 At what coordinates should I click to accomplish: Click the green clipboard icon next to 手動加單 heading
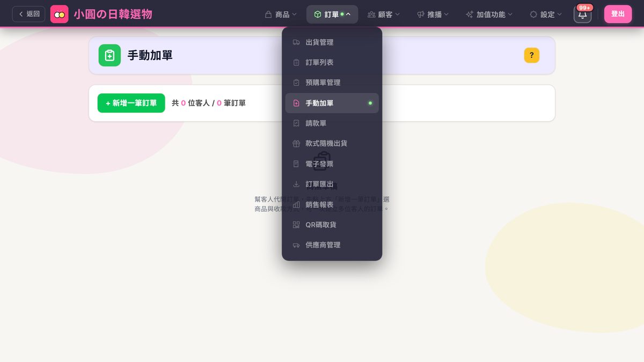coord(109,55)
